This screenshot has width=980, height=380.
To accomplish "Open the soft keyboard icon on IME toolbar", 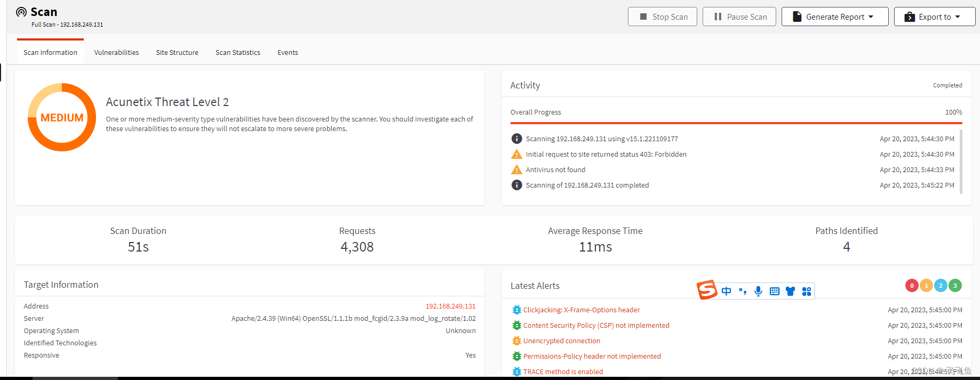I will pyautogui.click(x=775, y=291).
